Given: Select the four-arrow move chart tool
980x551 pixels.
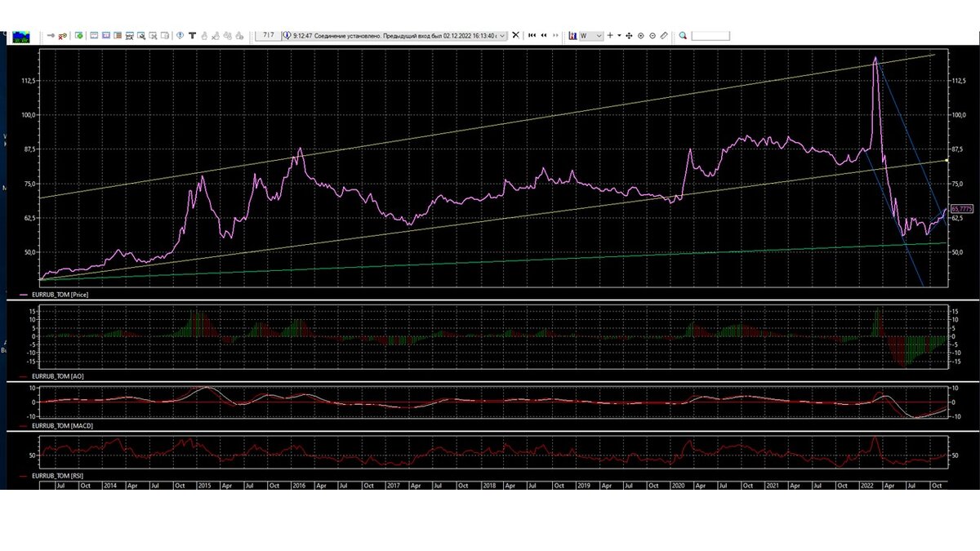Looking at the screenshot, I should (x=629, y=35).
